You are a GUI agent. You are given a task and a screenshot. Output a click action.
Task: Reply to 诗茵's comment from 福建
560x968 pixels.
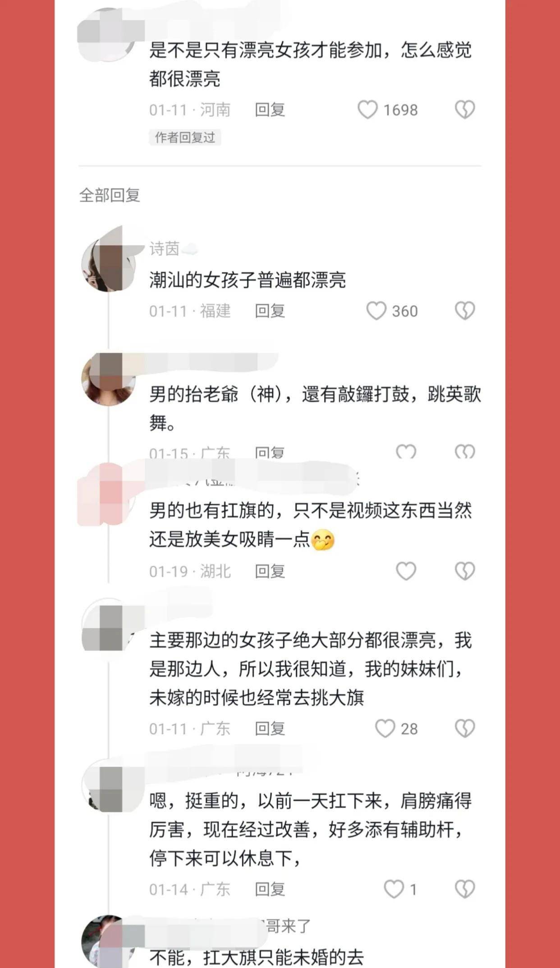pyautogui.click(x=270, y=311)
